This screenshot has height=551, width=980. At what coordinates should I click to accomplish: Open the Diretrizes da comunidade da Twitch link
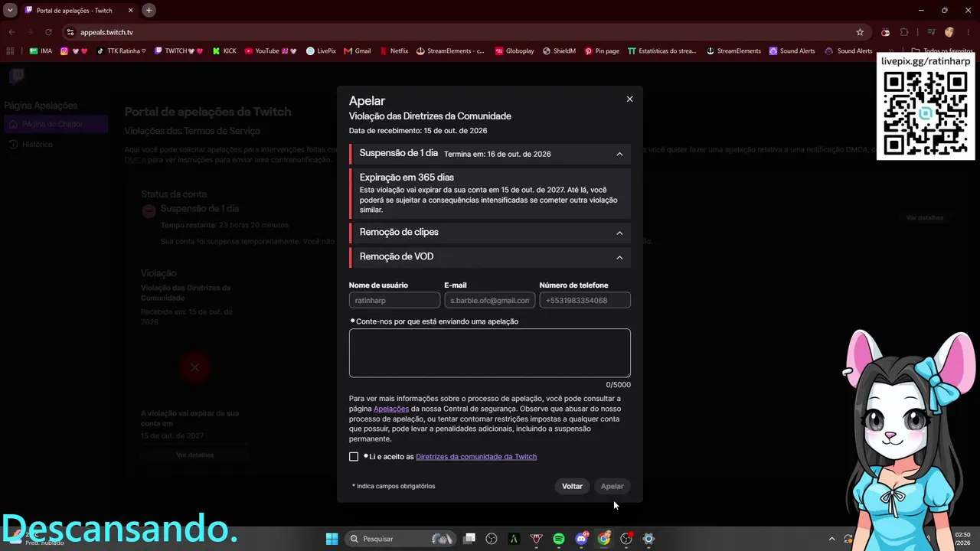click(x=476, y=457)
